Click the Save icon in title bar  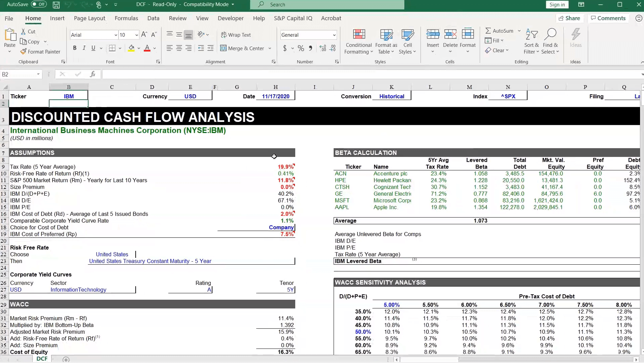point(56,5)
